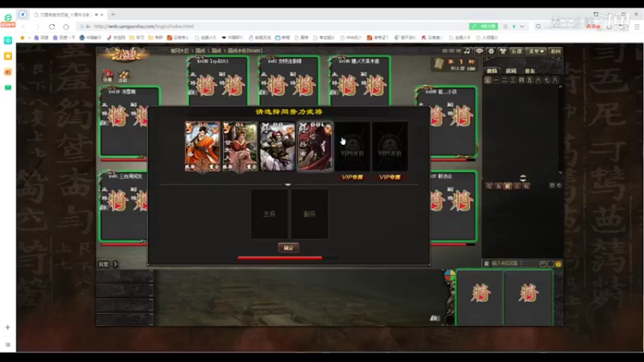The width and height of the screenshot is (644, 362).
Task: Switch to the first chat panel tab
Action: click(492, 71)
